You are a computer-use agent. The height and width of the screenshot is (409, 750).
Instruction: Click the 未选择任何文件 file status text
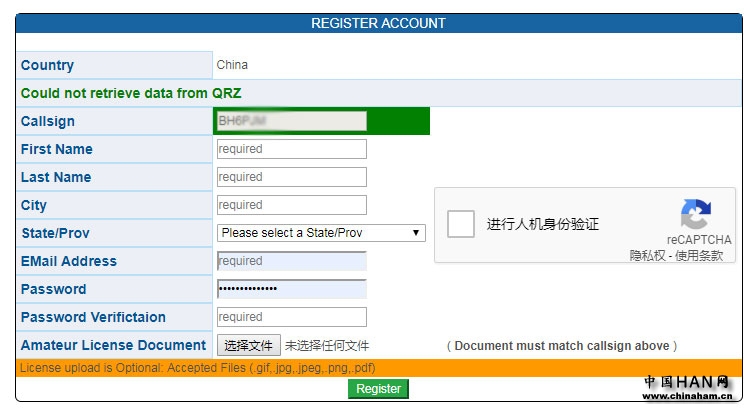[x=327, y=345]
